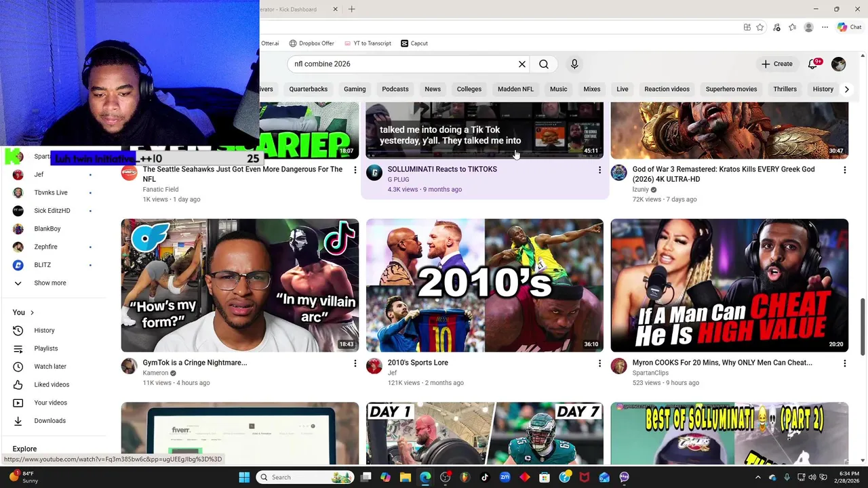Select the Mixes filter chip
This screenshot has width=868, height=488.
click(592, 89)
